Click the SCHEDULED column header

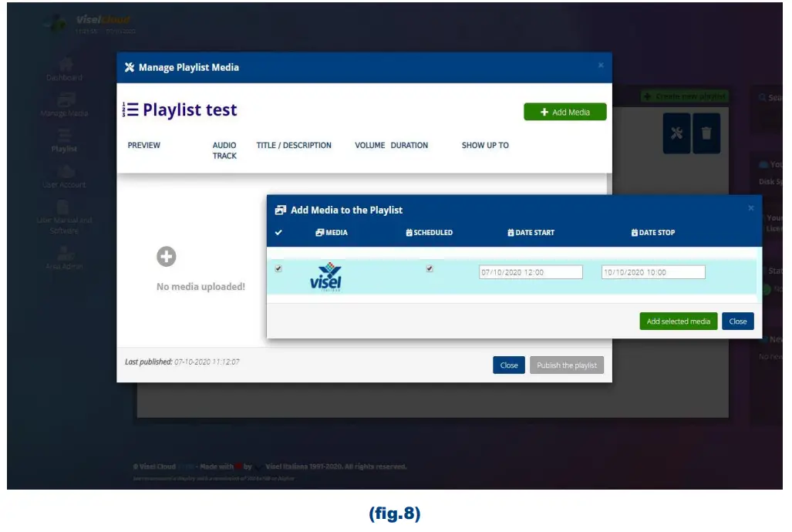point(429,232)
